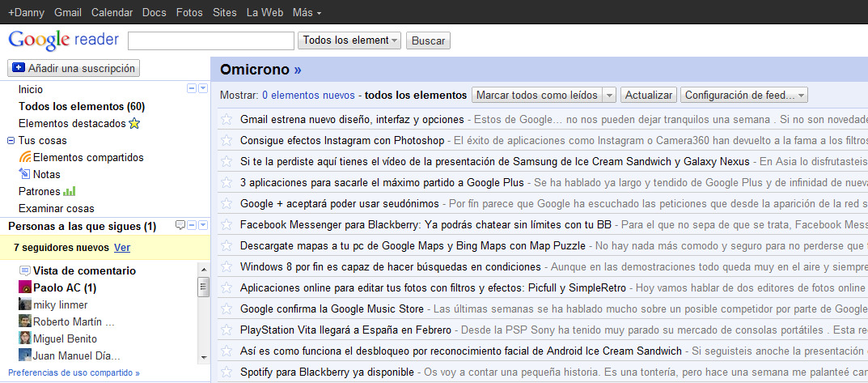Open the Todos los element search scope dropdown

tap(349, 40)
